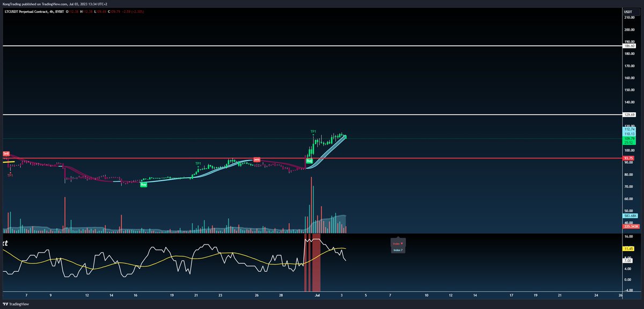
Task: Select the red 93.75 price level label
Action: click(x=629, y=159)
